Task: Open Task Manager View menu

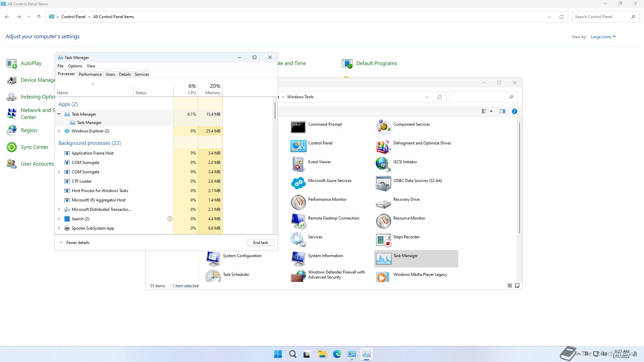Action: (x=91, y=66)
